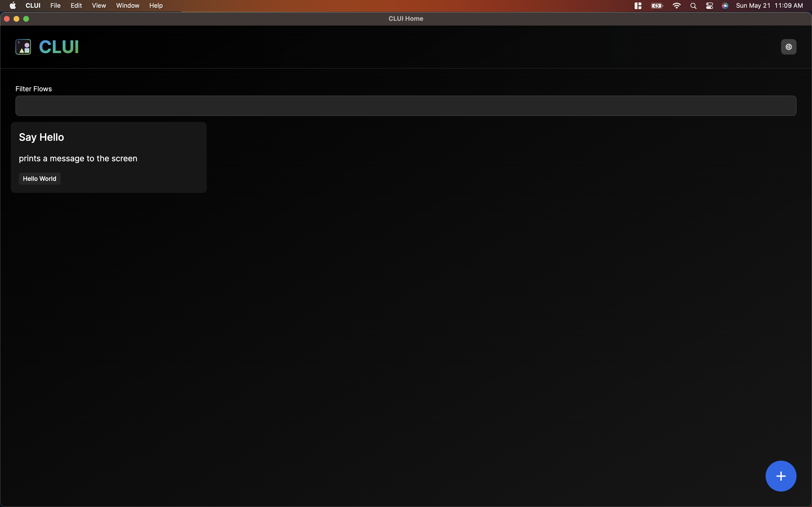Click the Edit menu to expand

75,5
